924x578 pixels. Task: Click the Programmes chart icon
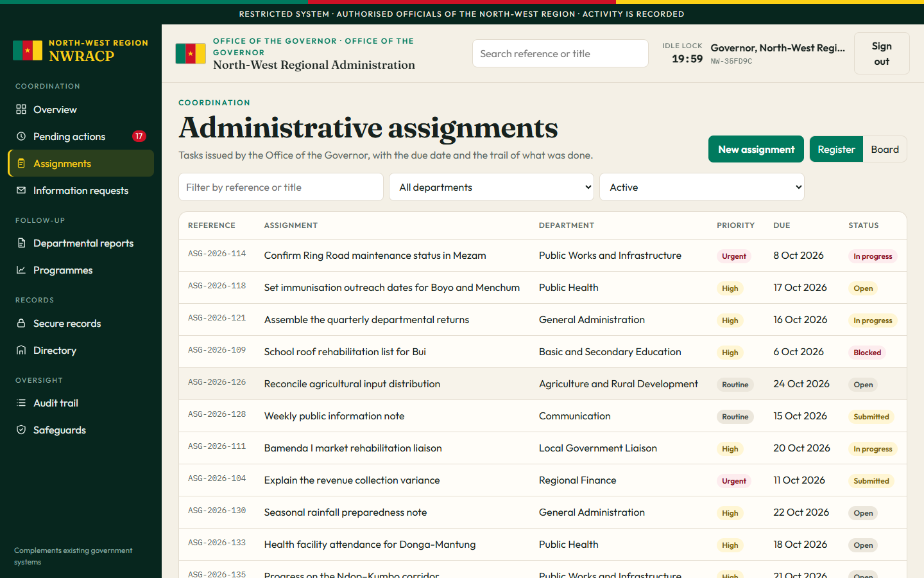[21, 270]
